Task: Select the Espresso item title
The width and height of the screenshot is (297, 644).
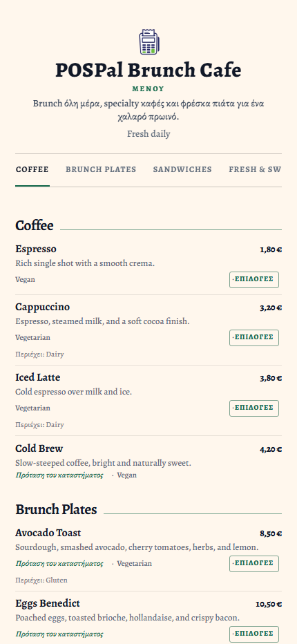Action: (x=36, y=249)
